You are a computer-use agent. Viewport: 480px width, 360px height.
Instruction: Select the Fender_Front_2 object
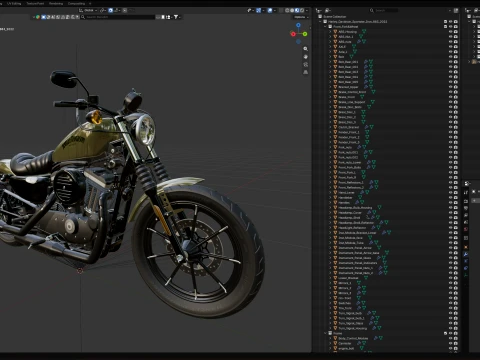pos(349,137)
